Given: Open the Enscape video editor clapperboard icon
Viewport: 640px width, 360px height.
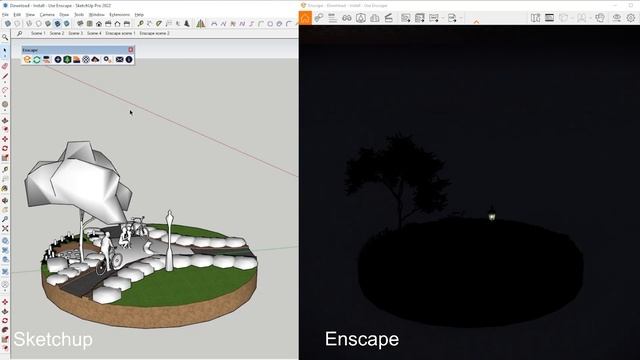Looking at the screenshot, I should coord(389,18).
